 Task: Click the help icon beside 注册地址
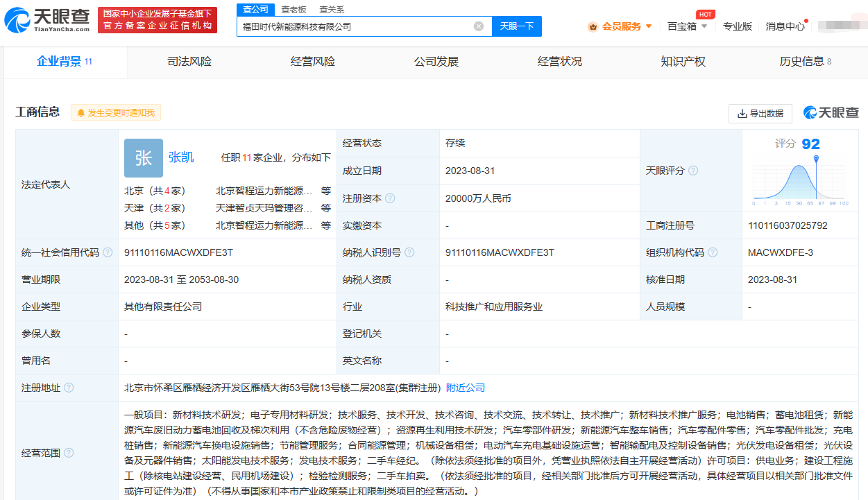click(x=69, y=388)
